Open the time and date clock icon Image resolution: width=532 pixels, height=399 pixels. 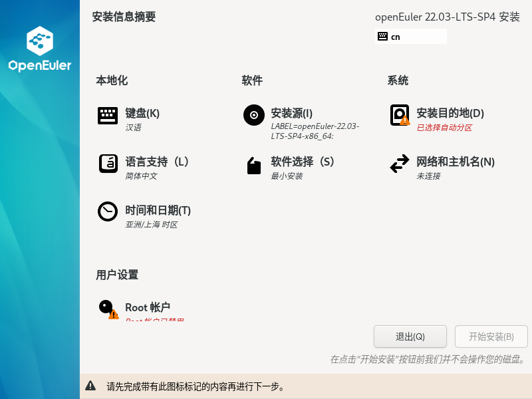click(x=108, y=211)
